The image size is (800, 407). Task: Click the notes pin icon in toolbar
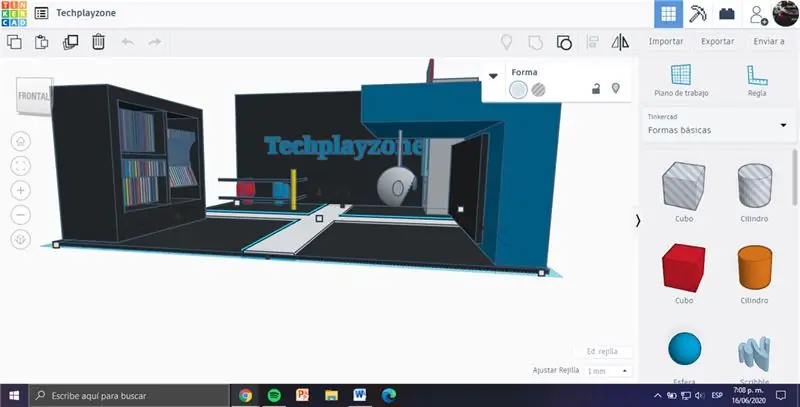pos(506,42)
